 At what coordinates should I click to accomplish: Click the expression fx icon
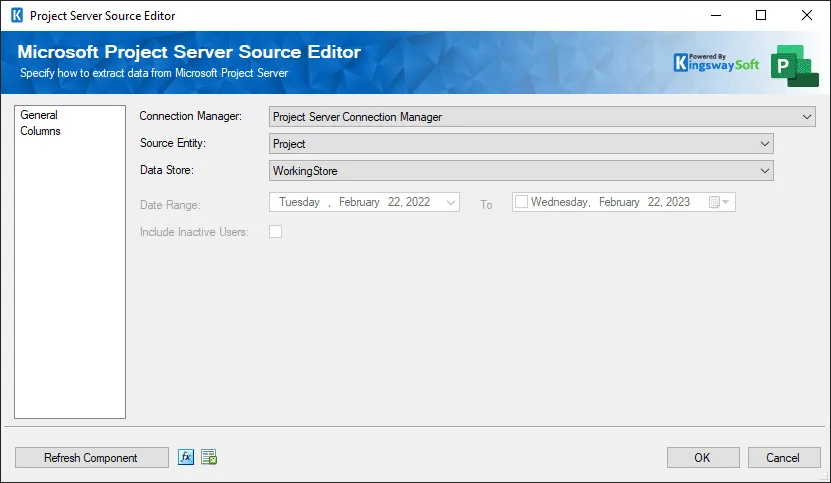(186, 457)
